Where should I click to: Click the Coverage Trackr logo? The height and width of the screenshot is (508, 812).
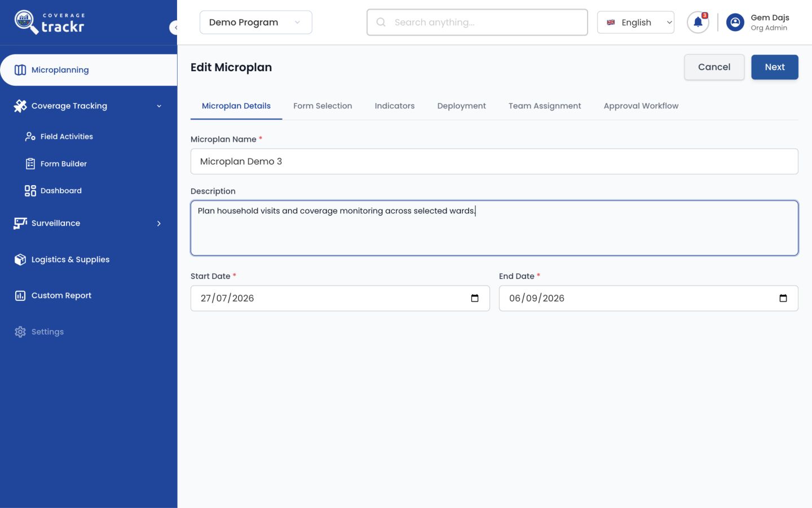click(50, 22)
